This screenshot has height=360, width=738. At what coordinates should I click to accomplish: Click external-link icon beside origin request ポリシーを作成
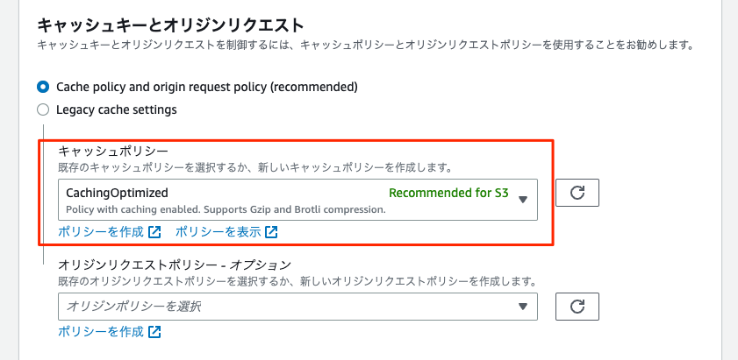(154, 332)
